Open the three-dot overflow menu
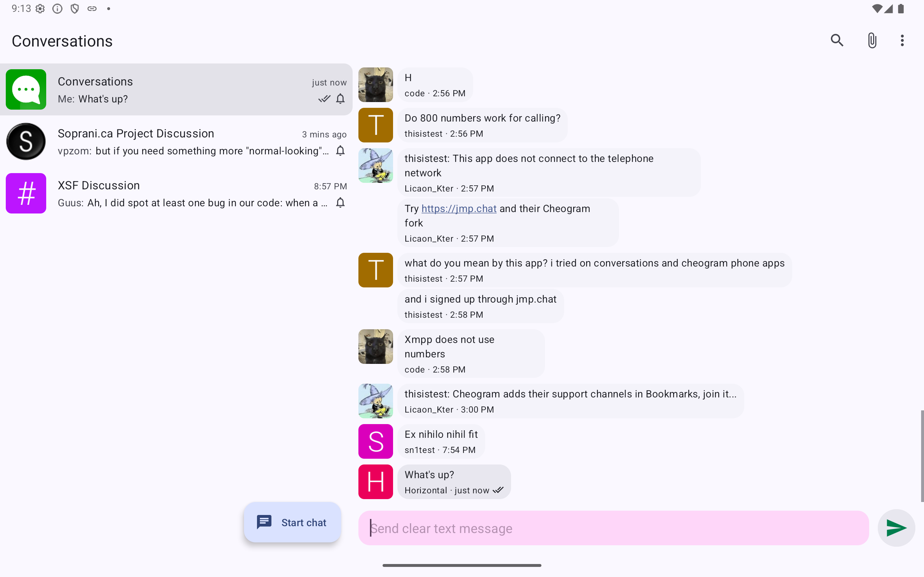The width and height of the screenshot is (924, 577). (902, 40)
